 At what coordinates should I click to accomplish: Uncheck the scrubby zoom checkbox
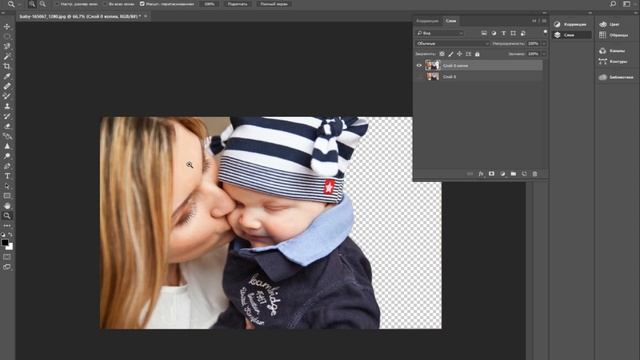tap(142, 4)
